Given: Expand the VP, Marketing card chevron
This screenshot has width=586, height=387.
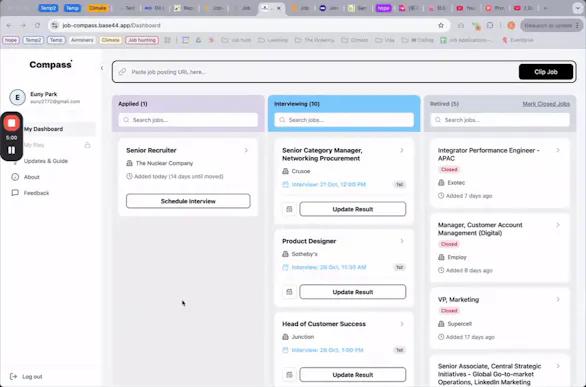Looking at the screenshot, I should tap(558, 300).
